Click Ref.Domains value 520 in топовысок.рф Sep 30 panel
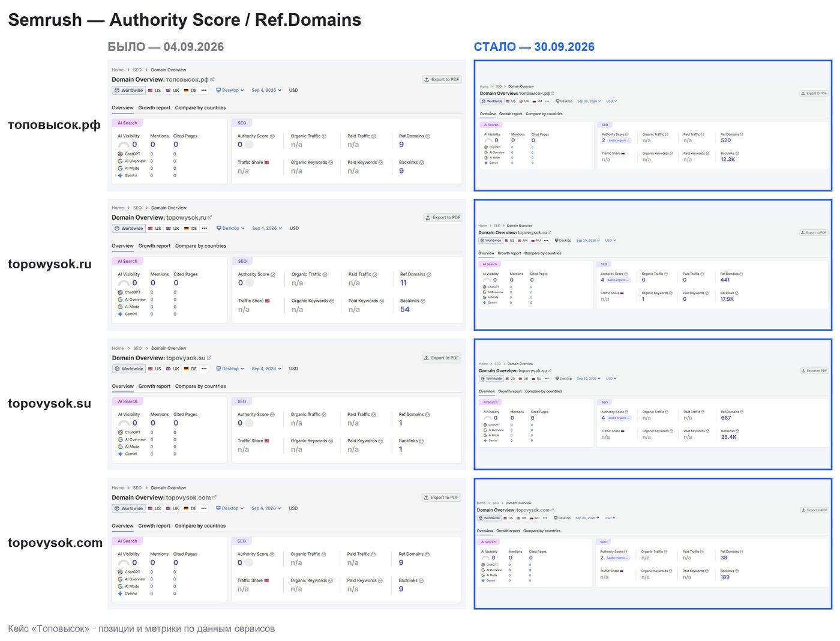Image resolution: width=840 pixels, height=641 pixels. [x=726, y=140]
